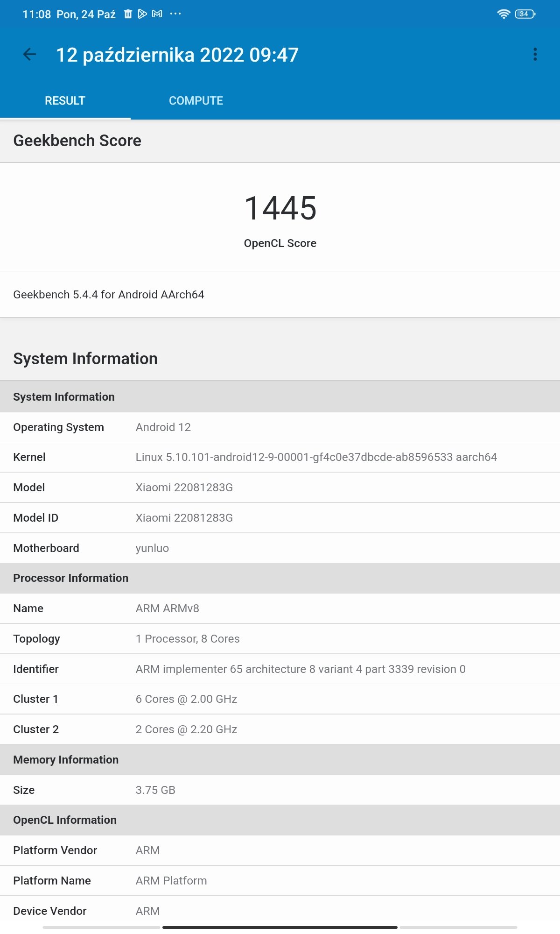This screenshot has width=560, height=934.
Task: Tap the Platform Name value 'ARM Platform'
Action: tap(171, 881)
